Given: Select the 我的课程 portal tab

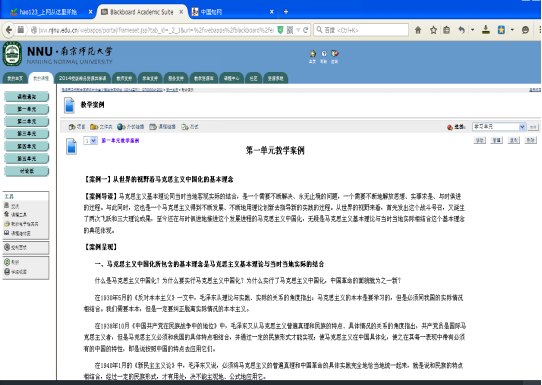Looking at the screenshot, I should tap(41, 78).
